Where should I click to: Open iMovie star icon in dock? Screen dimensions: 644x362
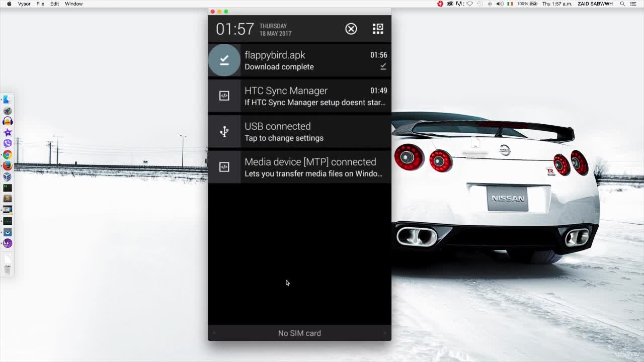coord(7,133)
